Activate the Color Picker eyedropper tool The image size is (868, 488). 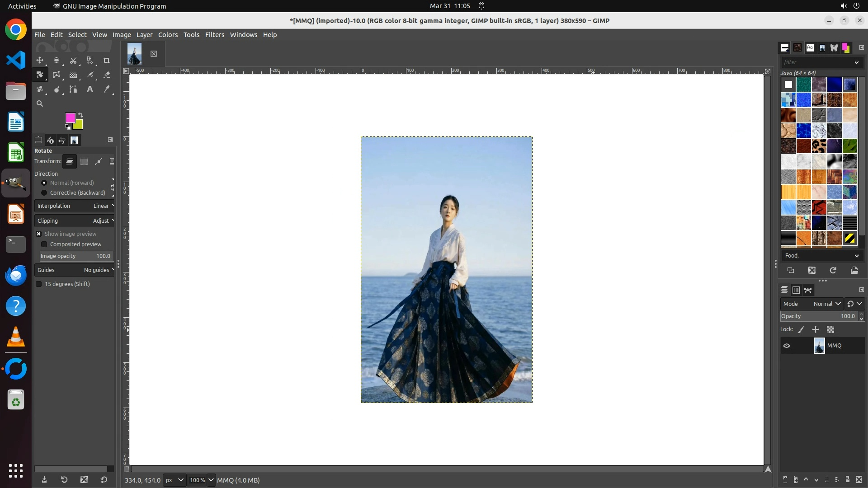[107, 89]
